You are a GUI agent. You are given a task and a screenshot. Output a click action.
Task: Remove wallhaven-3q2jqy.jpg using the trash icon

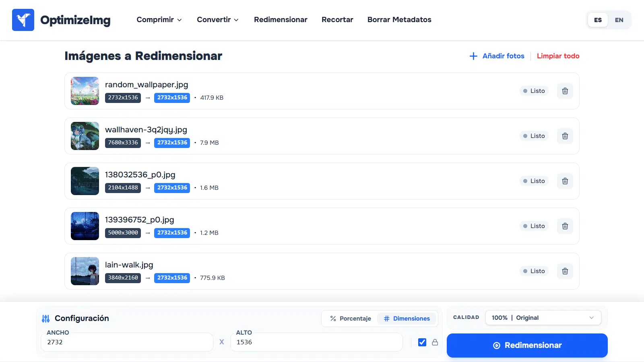[565, 136]
